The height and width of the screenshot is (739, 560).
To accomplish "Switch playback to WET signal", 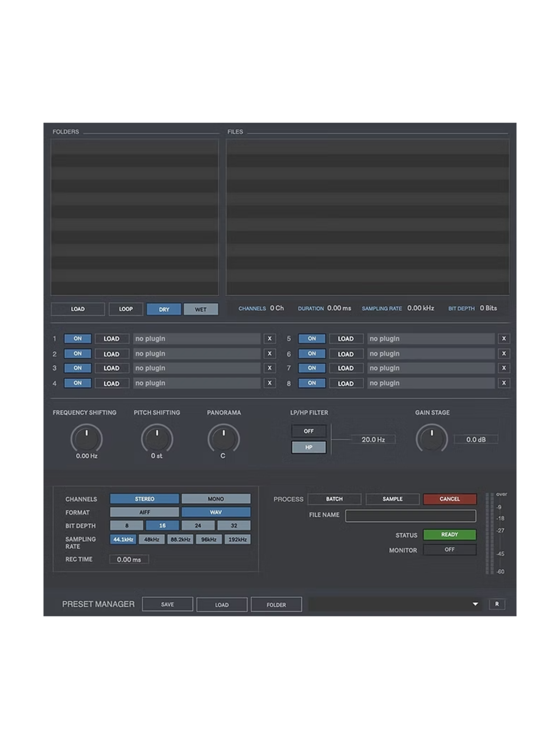I will pyautogui.click(x=200, y=309).
